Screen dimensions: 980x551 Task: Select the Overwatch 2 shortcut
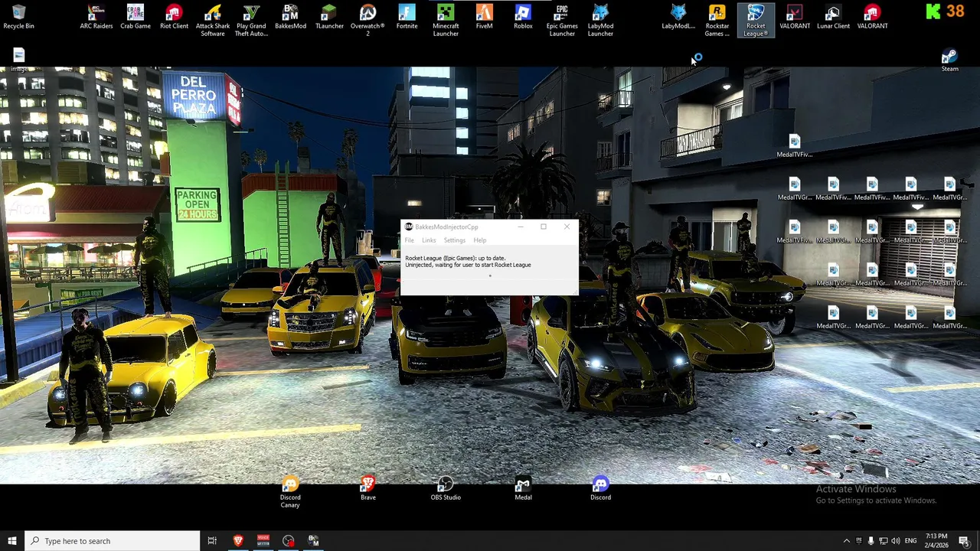(367, 21)
